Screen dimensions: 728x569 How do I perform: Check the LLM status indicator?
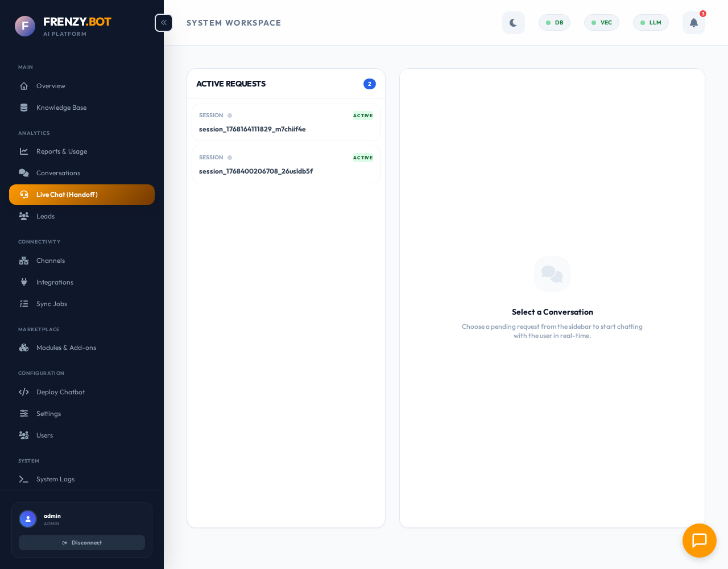651,23
